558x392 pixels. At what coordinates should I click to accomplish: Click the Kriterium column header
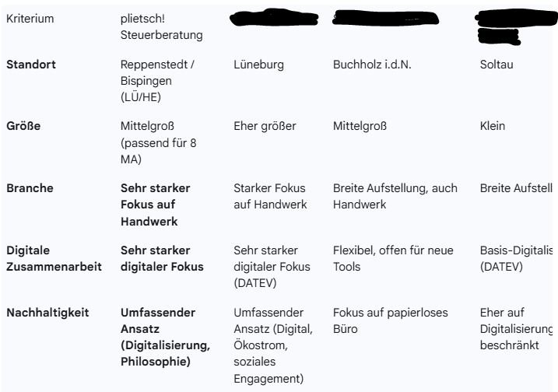(28, 18)
